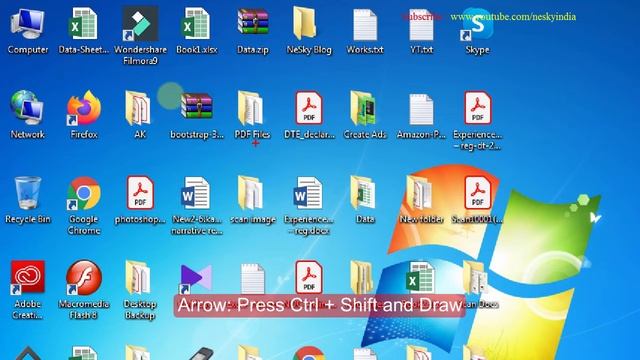Click the purple play-arrow shortcut icon

(x=196, y=278)
